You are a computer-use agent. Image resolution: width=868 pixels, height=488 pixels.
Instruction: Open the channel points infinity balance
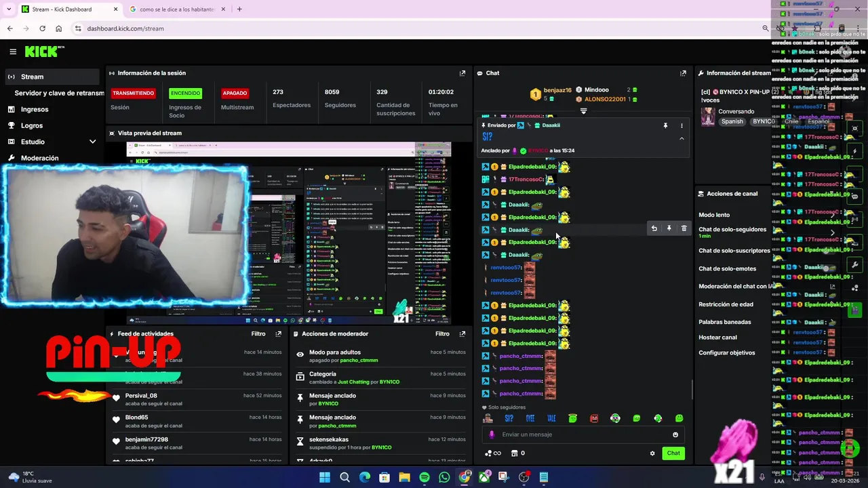493,453
